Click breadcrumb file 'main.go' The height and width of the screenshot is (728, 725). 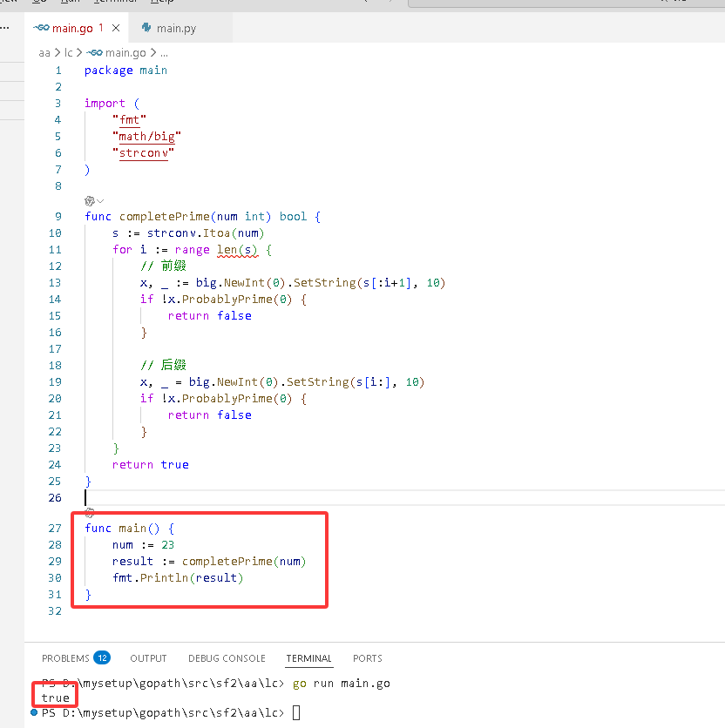click(x=125, y=53)
